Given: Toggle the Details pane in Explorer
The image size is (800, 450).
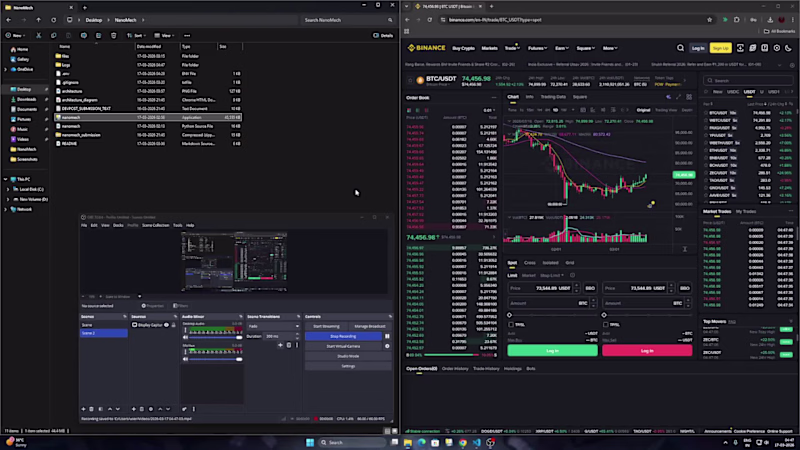Looking at the screenshot, I should 383,36.
